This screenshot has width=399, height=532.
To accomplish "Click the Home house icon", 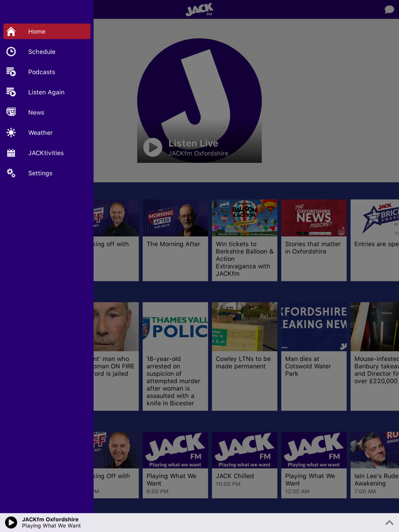I will tap(11, 31).
